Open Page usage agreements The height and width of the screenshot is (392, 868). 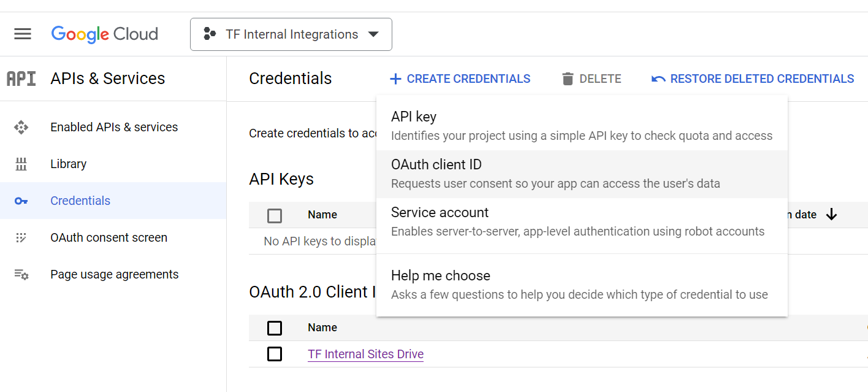[x=113, y=274]
